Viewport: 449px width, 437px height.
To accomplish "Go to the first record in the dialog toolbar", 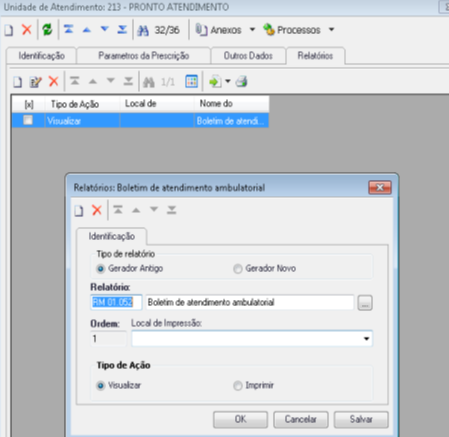I will click(118, 210).
